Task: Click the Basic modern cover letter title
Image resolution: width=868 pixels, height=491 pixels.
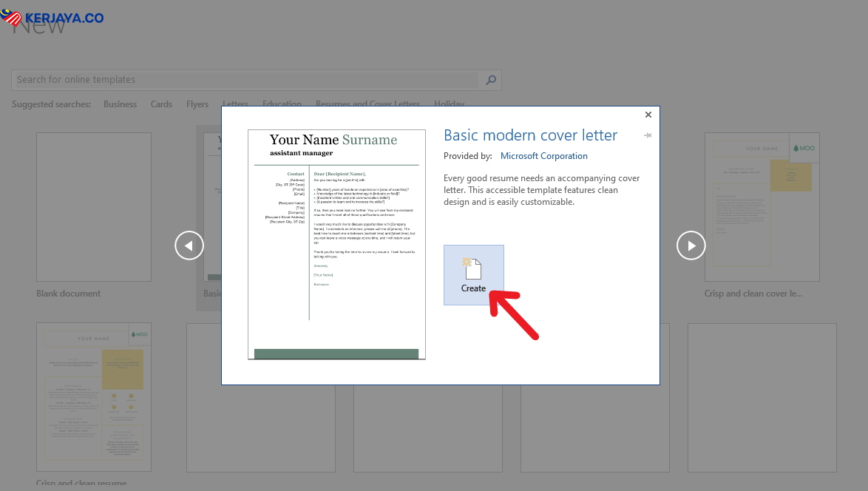Action: point(530,135)
